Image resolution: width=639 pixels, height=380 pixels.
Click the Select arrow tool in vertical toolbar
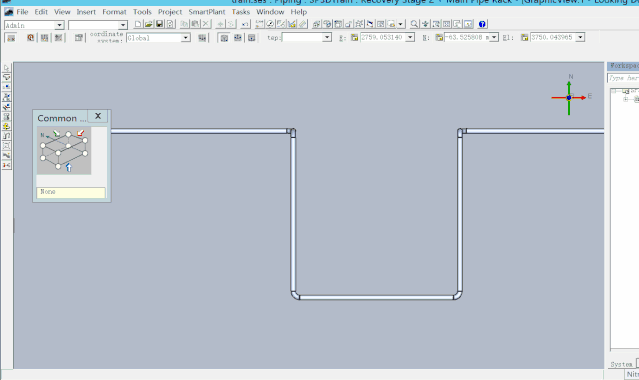pyautogui.click(x=7, y=68)
